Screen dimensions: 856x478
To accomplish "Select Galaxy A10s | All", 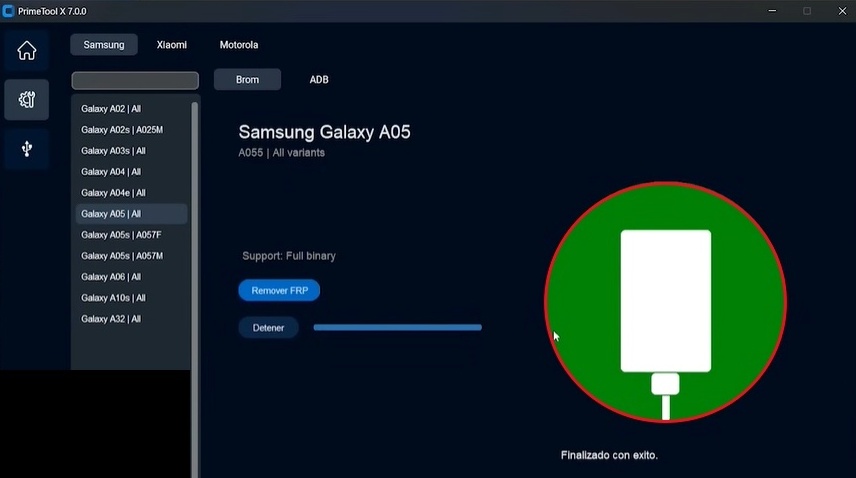I will pos(131,298).
